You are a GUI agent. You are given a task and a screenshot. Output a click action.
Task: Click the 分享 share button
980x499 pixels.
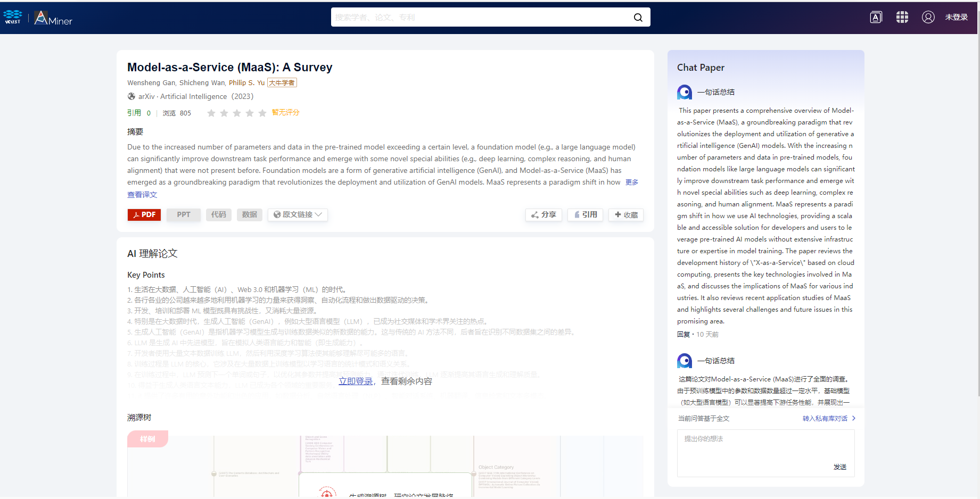click(543, 215)
